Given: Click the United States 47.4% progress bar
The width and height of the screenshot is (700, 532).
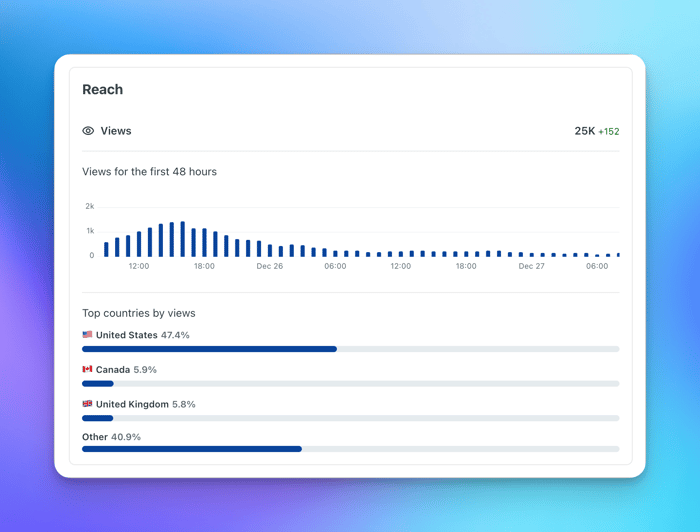Looking at the screenshot, I should tap(350, 349).
